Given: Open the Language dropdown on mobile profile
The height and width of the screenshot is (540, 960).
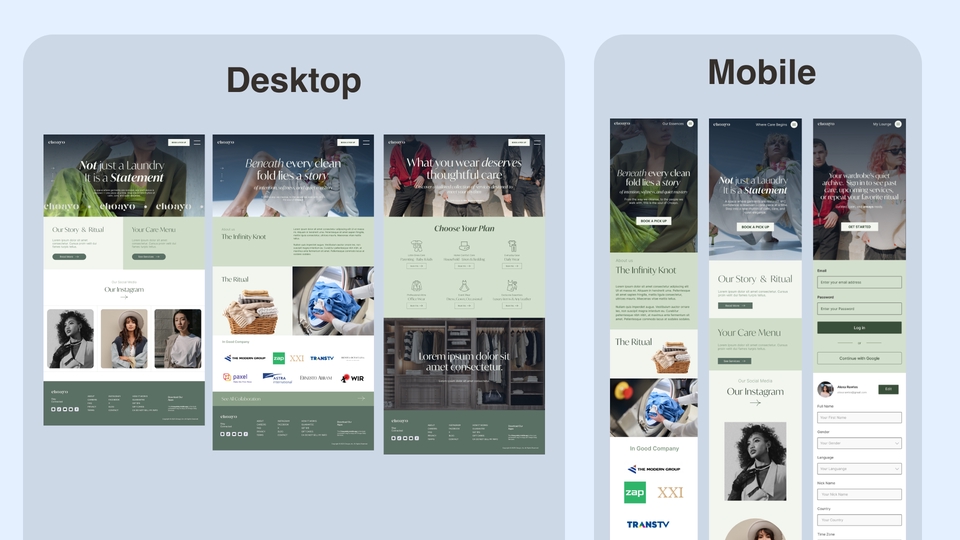Looking at the screenshot, I should coord(859,468).
